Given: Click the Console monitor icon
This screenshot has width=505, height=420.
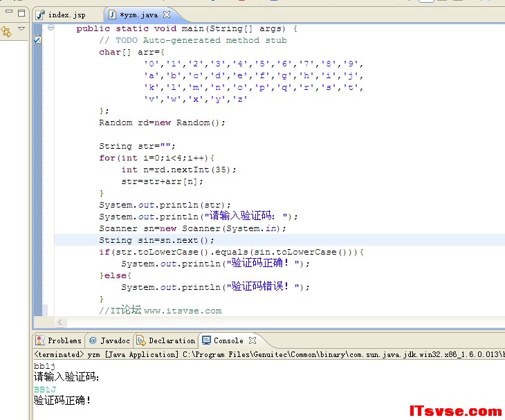Looking at the screenshot, I should coord(206,340).
